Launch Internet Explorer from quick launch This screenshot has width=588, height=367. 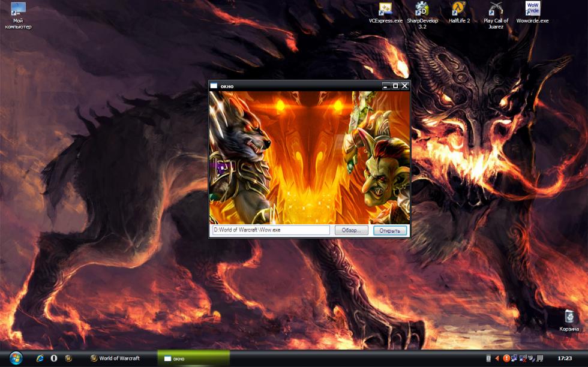point(40,358)
